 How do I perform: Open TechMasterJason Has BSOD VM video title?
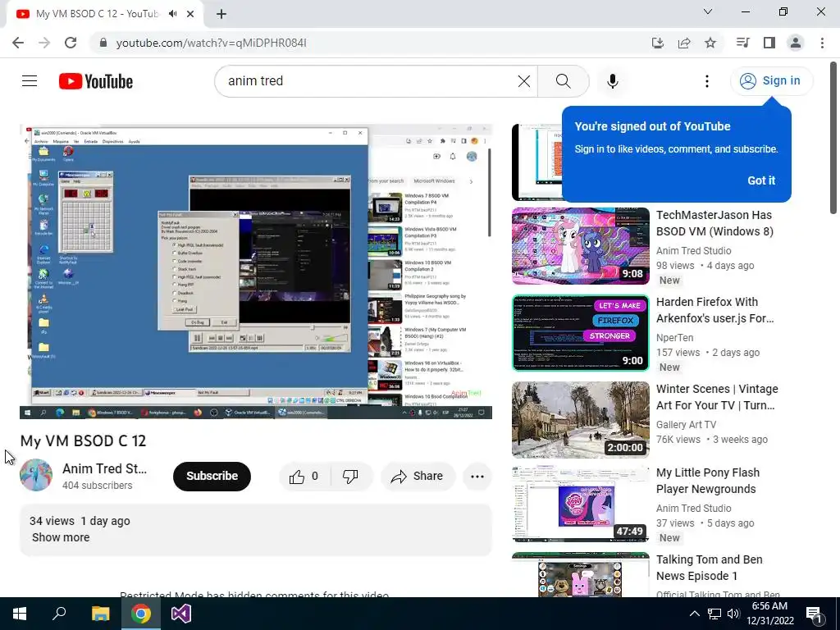coord(714,223)
